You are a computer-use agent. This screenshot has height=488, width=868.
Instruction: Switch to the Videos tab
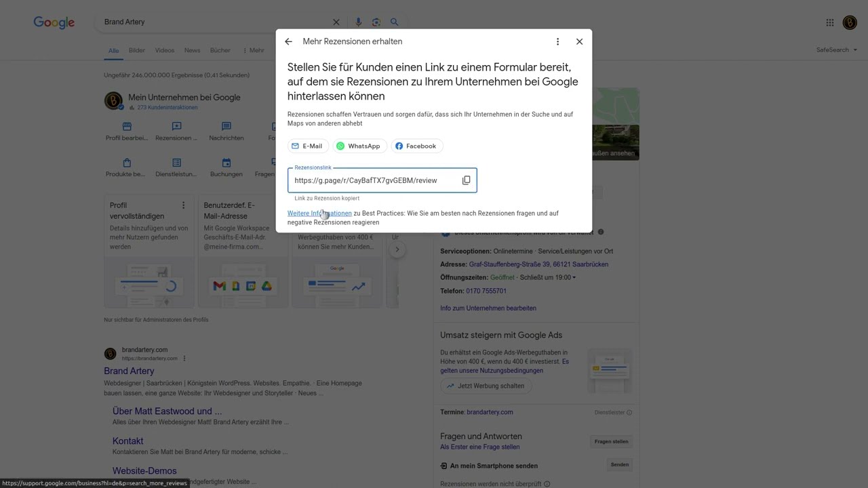[x=164, y=50]
